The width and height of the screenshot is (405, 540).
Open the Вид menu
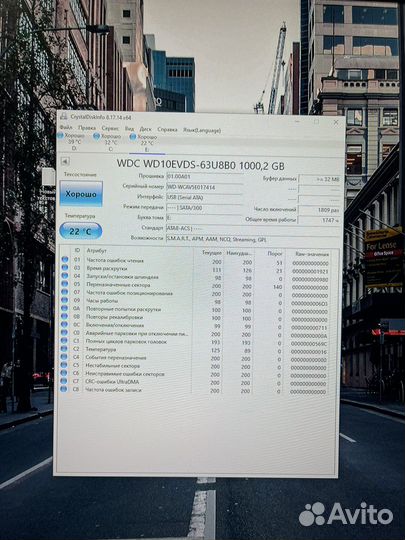(129, 129)
